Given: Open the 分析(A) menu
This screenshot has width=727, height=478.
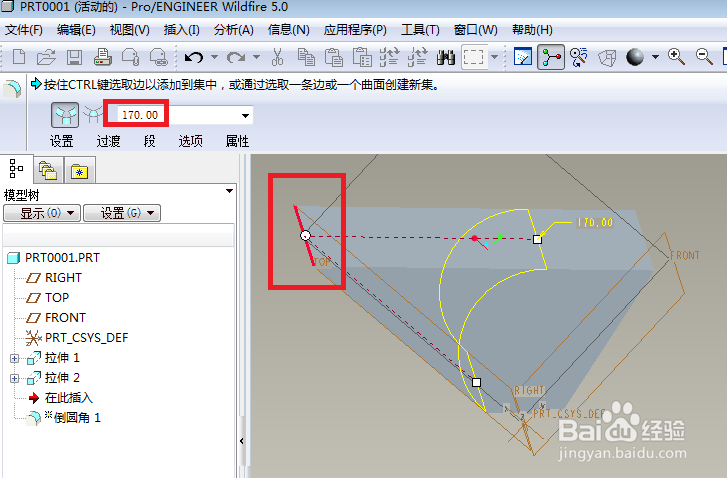Looking at the screenshot, I should [234, 30].
